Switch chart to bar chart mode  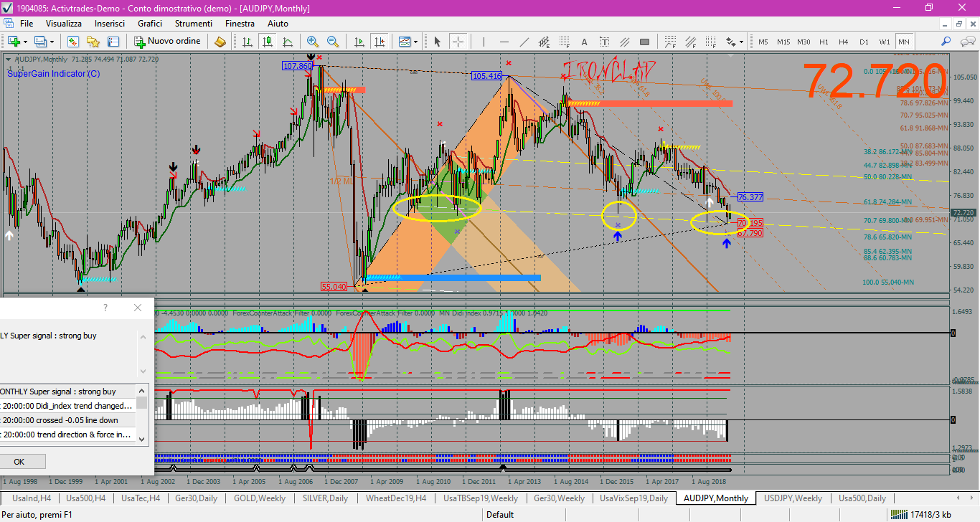(248, 42)
